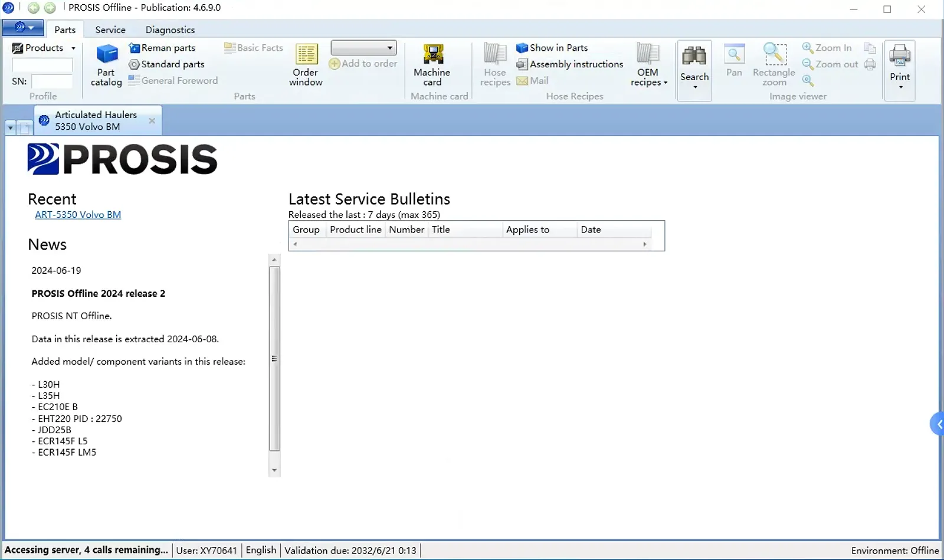Switch to the Parts ribbon tab
Image resolution: width=944 pixels, height=560 pixels.
point(65,30)
